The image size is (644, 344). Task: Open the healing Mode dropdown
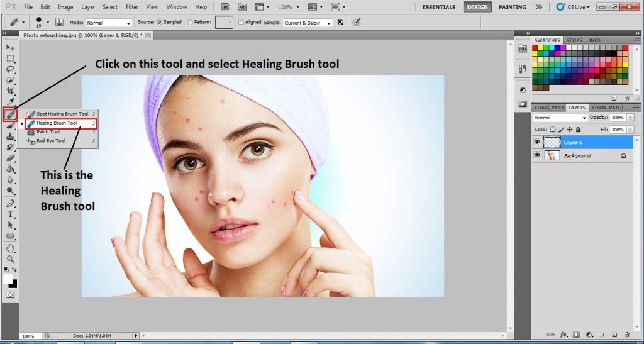click(x=108, y=23)
